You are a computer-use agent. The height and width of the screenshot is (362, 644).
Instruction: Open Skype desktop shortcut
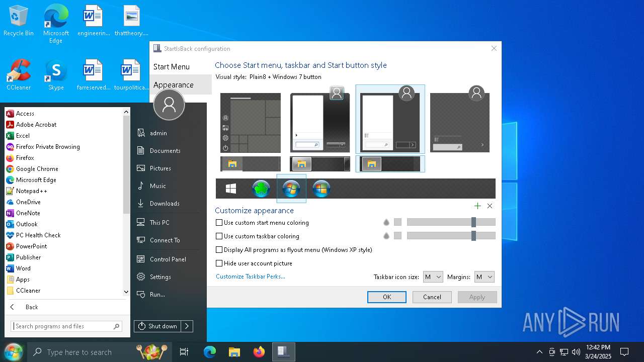(x=56, y=75)
